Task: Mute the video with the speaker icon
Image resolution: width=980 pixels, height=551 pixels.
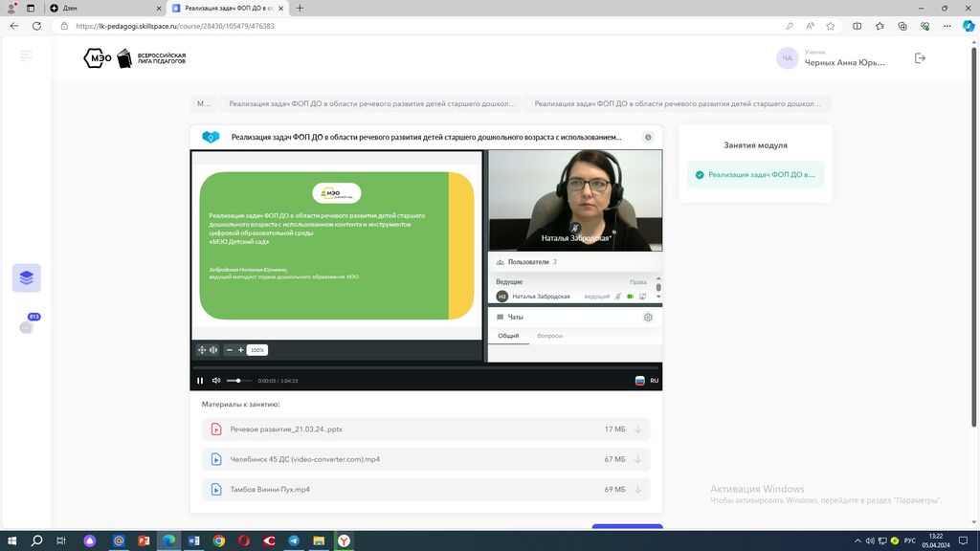Action: (x=216, y=381)
